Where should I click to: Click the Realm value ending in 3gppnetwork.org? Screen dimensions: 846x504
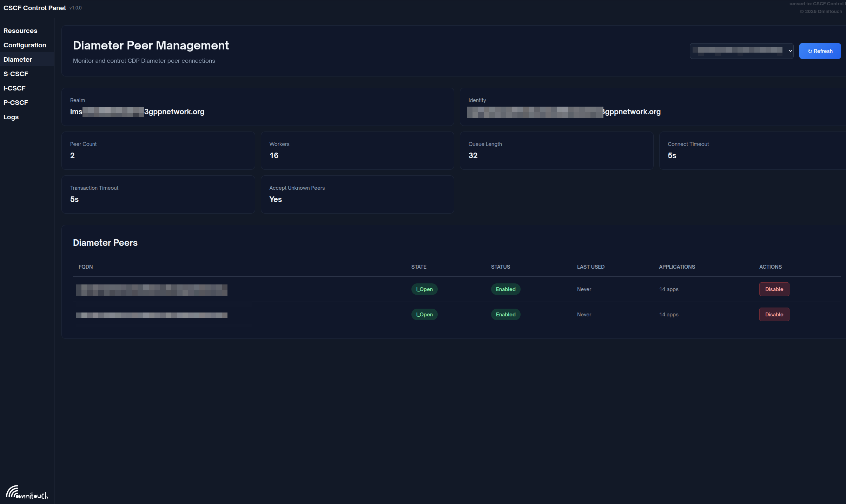click(137, 112)
